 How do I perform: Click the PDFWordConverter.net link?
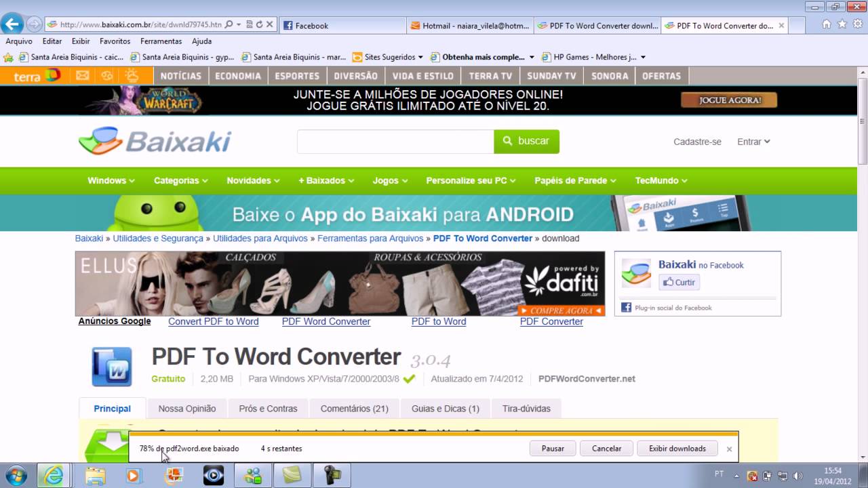point(587,379)
